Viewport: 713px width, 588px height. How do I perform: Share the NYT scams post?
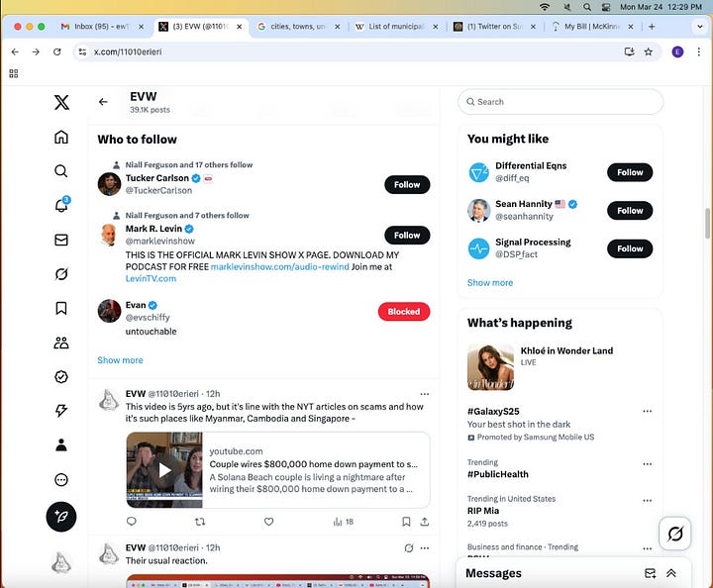pos(424,522)
